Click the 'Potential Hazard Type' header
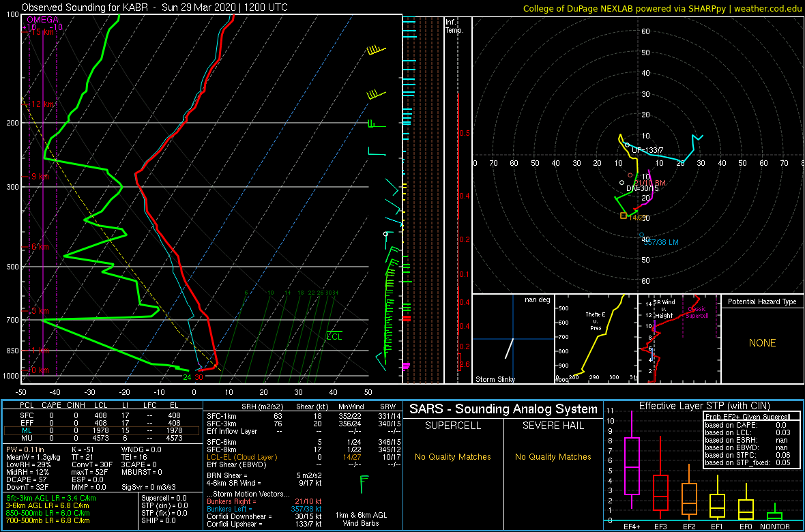 763,302
